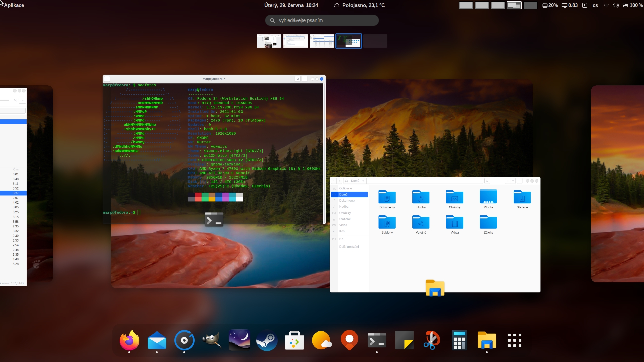This screenshot has width=644, height=362.
Task: Select Stažené in Files sidebar
Action: click(x=349, y=219)
